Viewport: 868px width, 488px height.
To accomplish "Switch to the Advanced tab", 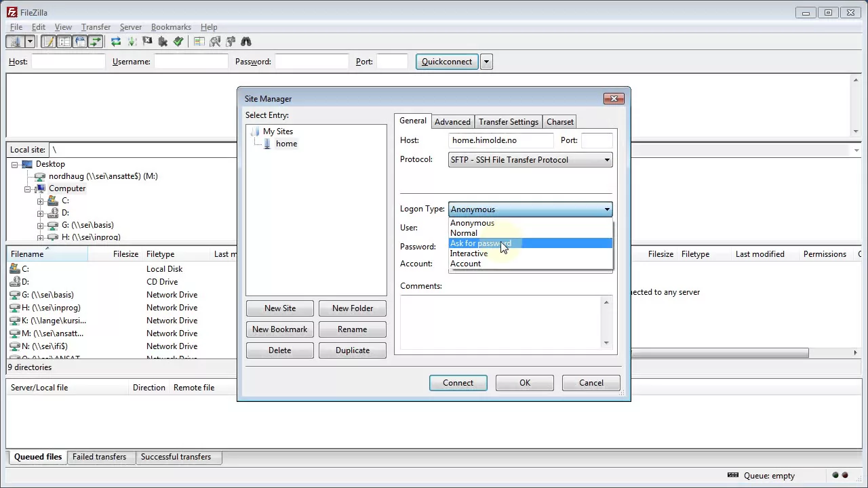I will (452, 122).
